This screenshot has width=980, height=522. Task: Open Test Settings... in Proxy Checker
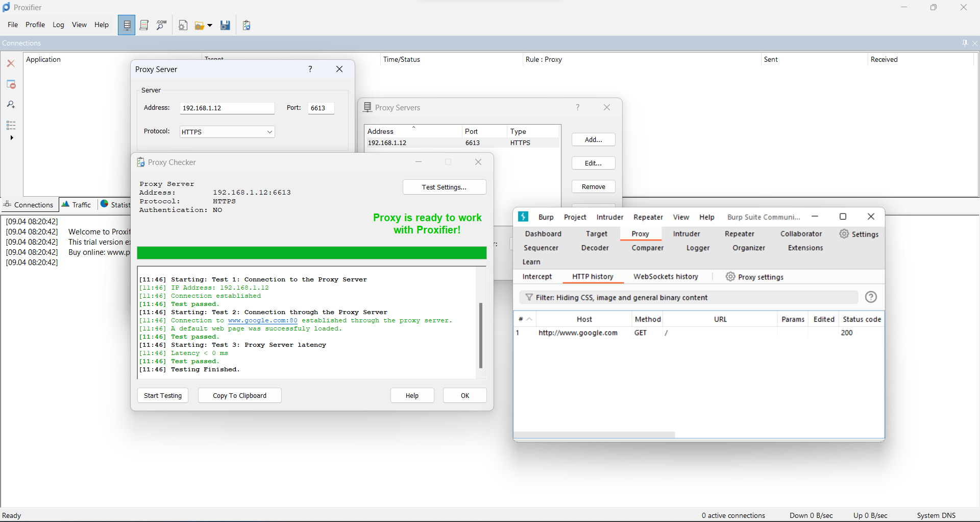pyautogui.click(x=444, y=187)
